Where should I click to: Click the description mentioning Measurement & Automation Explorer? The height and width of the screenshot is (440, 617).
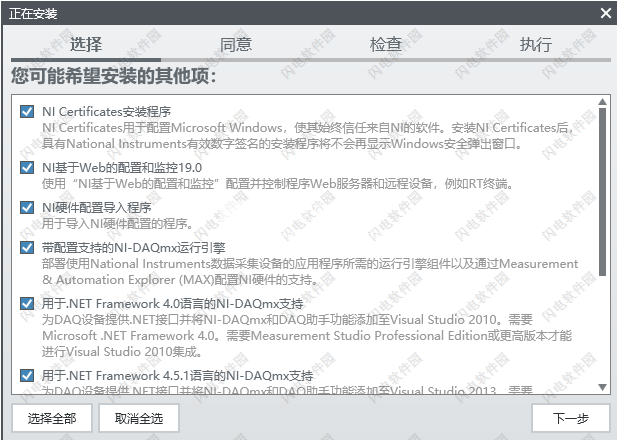coord(310,272)
